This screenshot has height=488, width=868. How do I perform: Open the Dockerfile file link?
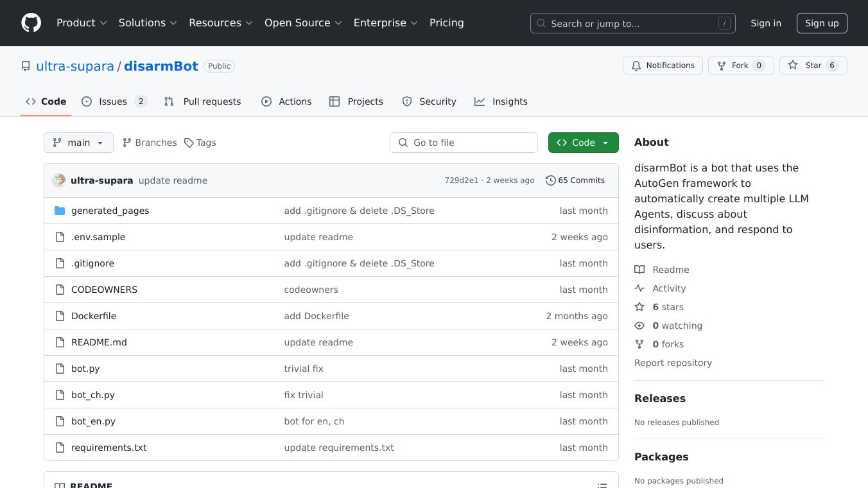(94, 316)
